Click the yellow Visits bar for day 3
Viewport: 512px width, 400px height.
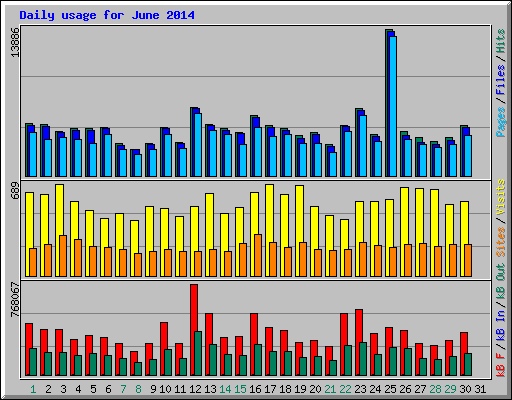click(x=60, y=210)
